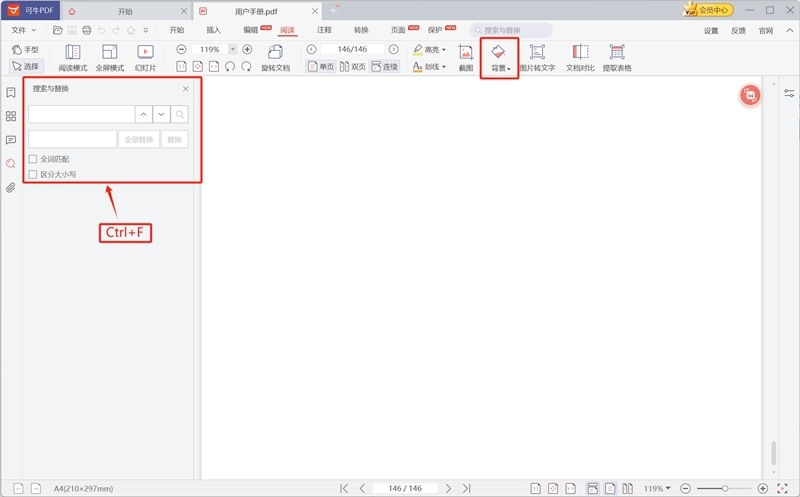Open the bookmarks sidebar panel
Viewport: 800px width, 497px height.
point(11,92)
